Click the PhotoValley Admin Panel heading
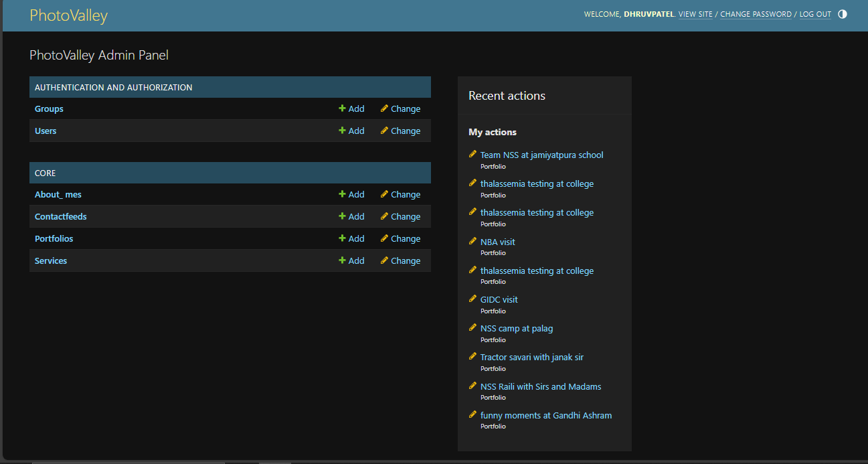 click(99, 55)
